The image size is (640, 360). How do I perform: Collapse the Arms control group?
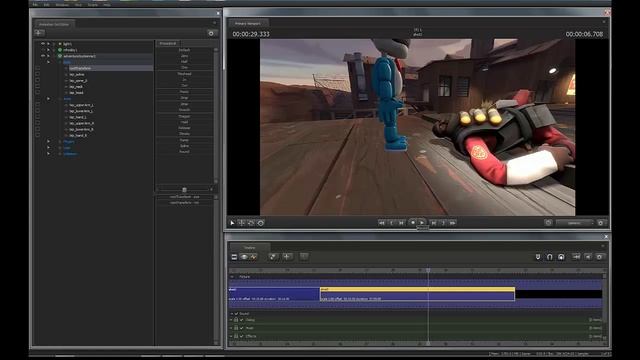(x=49, y=99)
